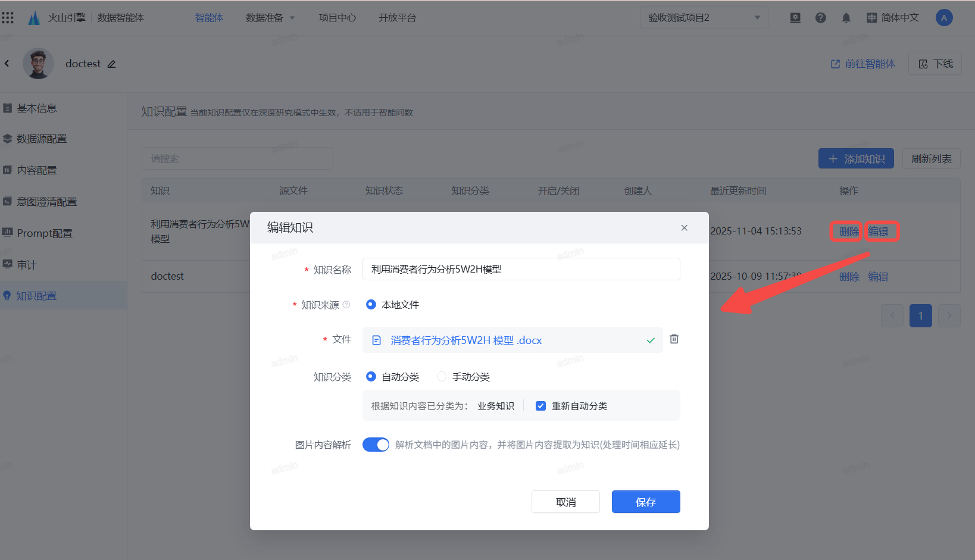The height and width of the screenshot is (560, 975).
Task: Click the docx file document icon
Action: 376,340
